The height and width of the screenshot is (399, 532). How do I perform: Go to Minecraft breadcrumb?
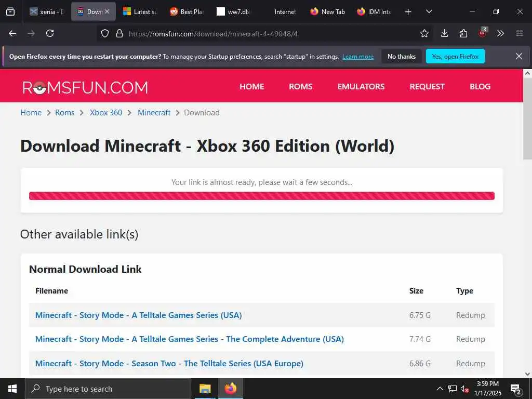click(x=154, y=113)
